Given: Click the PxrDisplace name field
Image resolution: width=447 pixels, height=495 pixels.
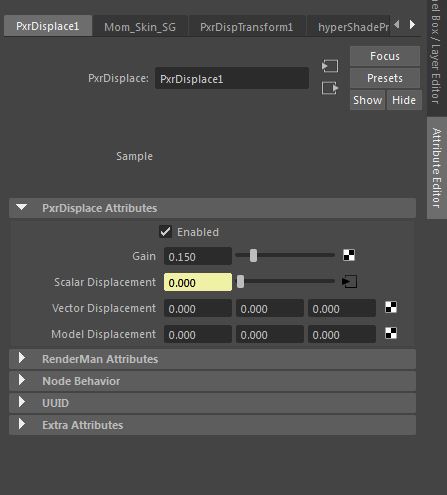Looking at the screenshot, I should tap(232, 79).
